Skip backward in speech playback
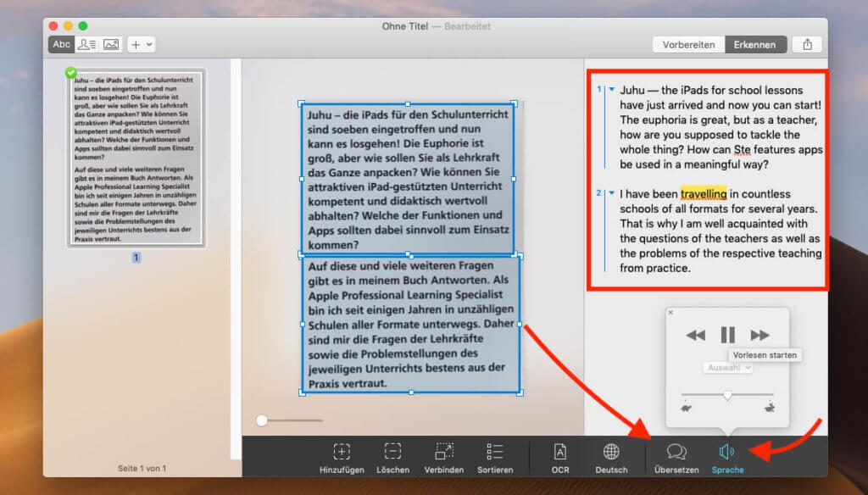Screen dimensions: 868x495 pyautogui.click(x=695, y=335)
